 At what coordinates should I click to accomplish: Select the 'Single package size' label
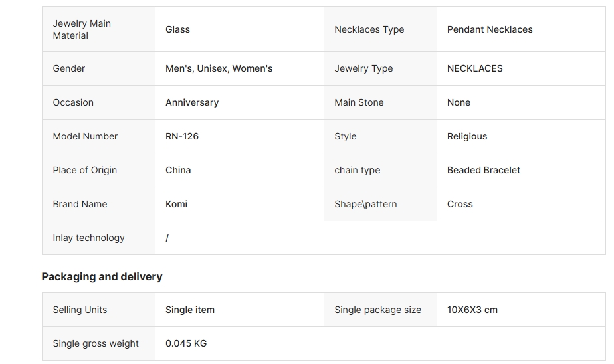click(x=377, y=310)
